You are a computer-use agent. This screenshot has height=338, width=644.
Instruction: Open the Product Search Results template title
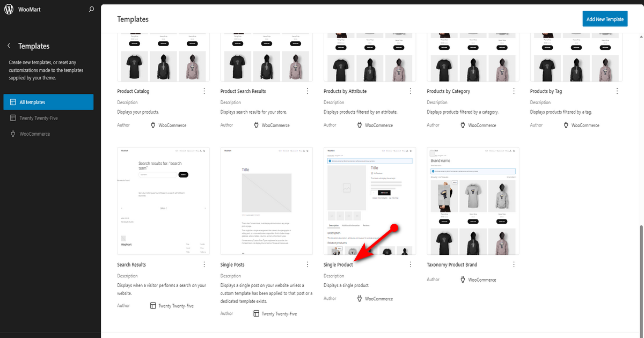tap(243, 91)
